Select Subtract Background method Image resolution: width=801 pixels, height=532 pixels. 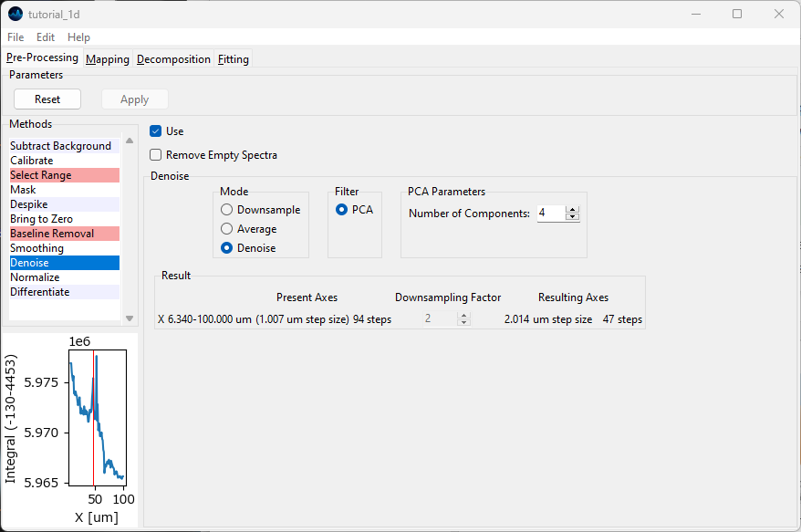click(60, 146)
